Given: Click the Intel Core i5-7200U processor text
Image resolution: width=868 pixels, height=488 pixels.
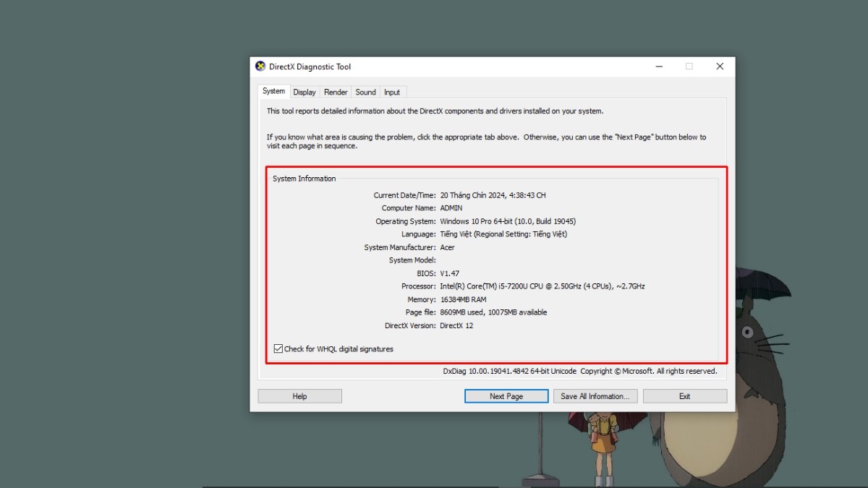Looking at the screenshot, I should [542, 286].
